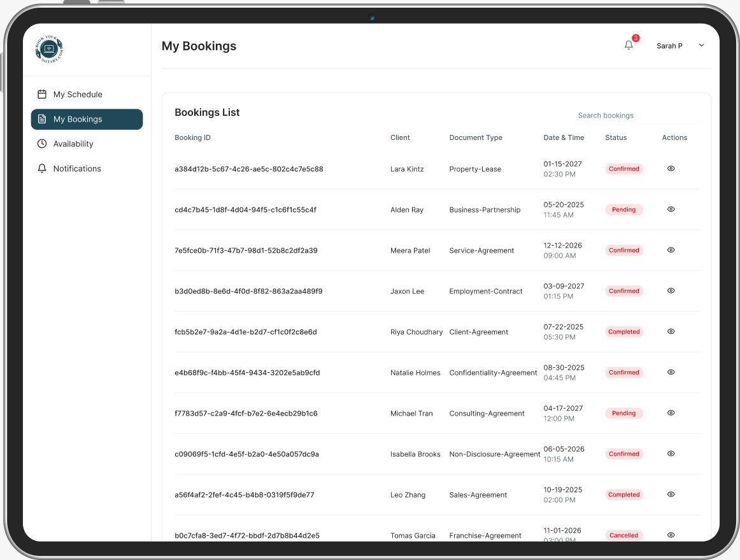Click booking ID a384d12b-5c67-4c26-ae5c-802c4c7e5c88
Image resolution: width=740 pixels, height=560 pixels.
[x=249, y=169]
